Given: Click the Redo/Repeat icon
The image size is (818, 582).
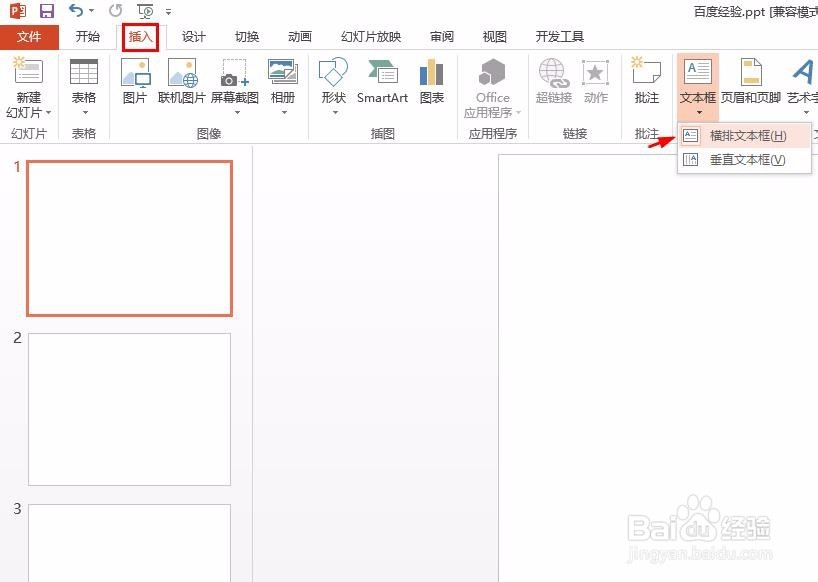Looking at the screenshot, I should (116, 11).
